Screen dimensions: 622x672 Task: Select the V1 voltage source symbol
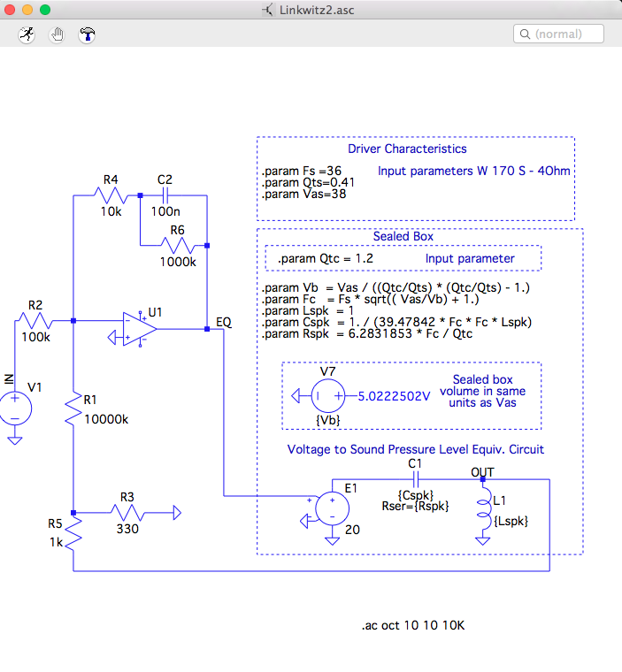click(15, 407)
